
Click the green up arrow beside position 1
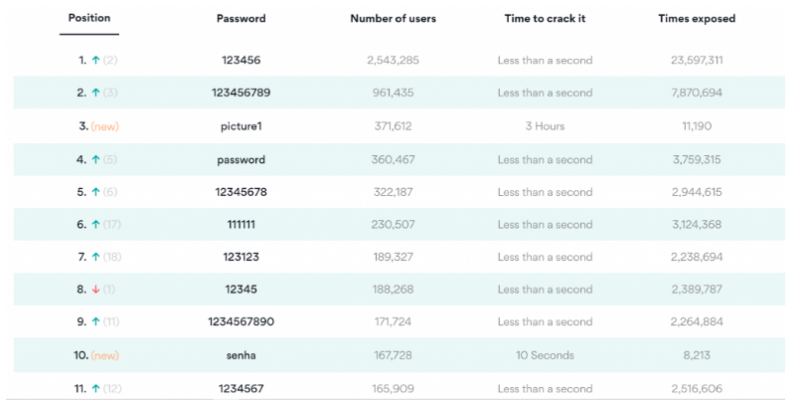[x=95, y=60]
